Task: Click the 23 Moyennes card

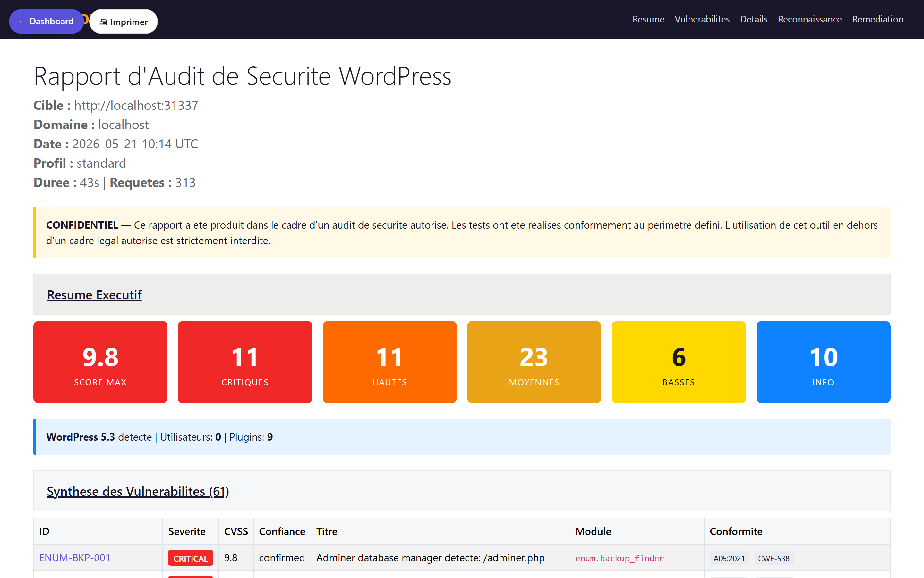Action: tap(534, 362)
